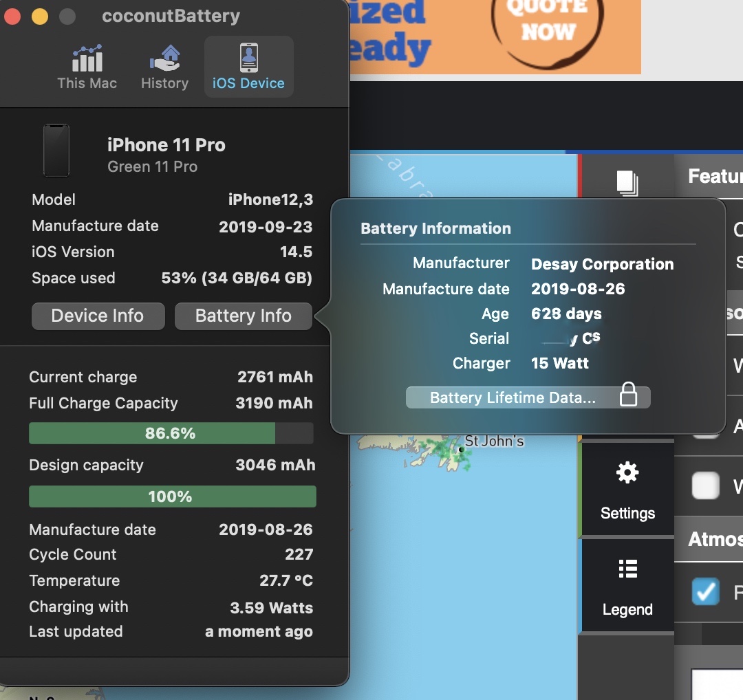Image resolution: width=743 pixels, height=700 pixels.
Task: Click the Cycle Count 227 value
Action: 299,555
